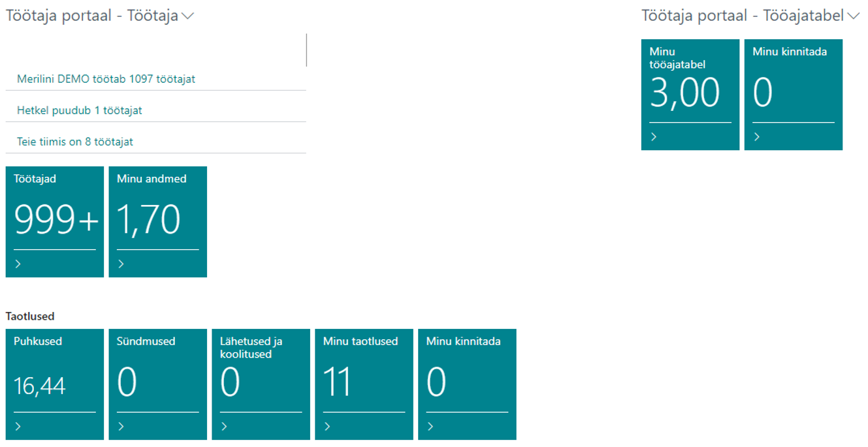
Task: Click the Merilini DEMO töötab 1097 töötajat link
Action: click(x=106, y=79)
